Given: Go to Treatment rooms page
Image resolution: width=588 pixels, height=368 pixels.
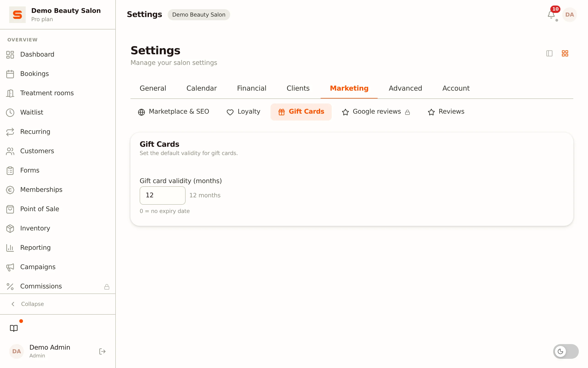Looking at the screenshot, I should (58, 93).
